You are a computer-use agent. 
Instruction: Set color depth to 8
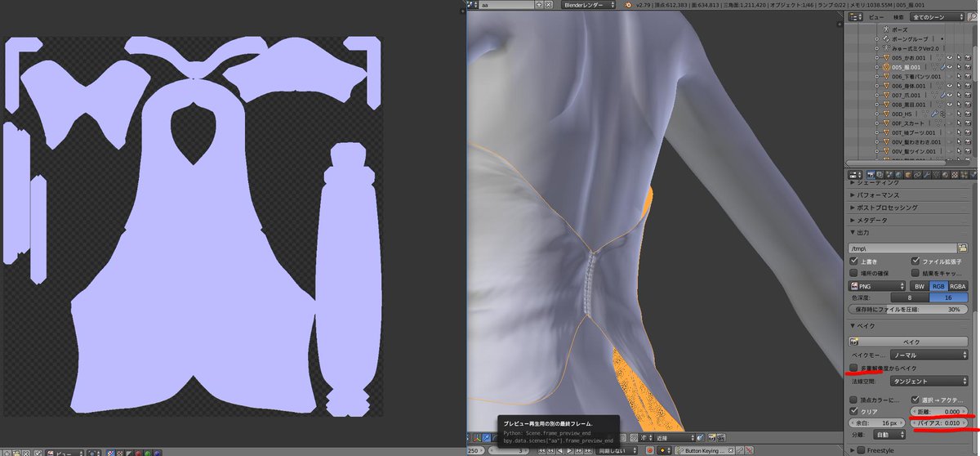[909, 298]
